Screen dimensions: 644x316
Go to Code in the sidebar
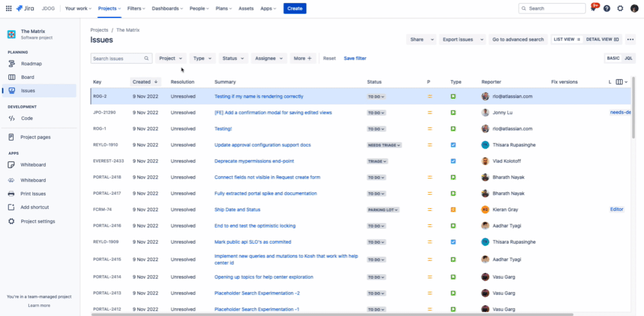click(x=26, y=118)
